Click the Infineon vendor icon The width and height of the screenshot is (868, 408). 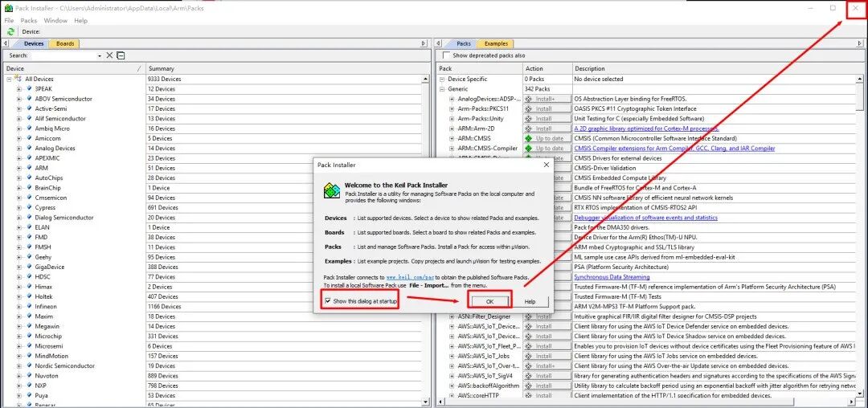point(29,306)
